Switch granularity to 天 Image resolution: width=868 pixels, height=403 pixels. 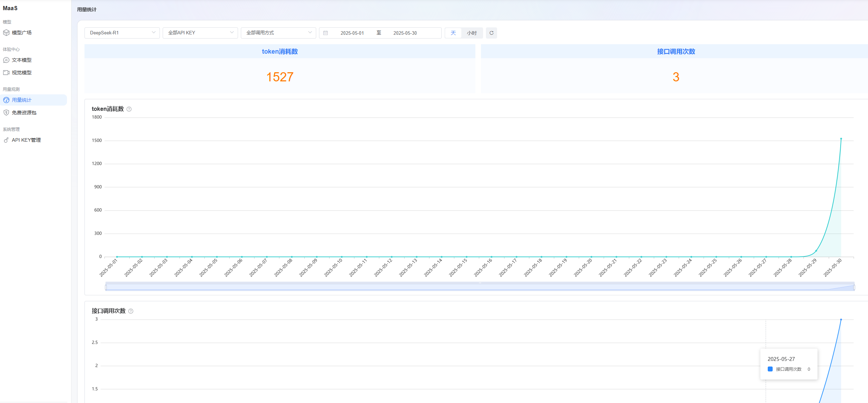(453, 33)
